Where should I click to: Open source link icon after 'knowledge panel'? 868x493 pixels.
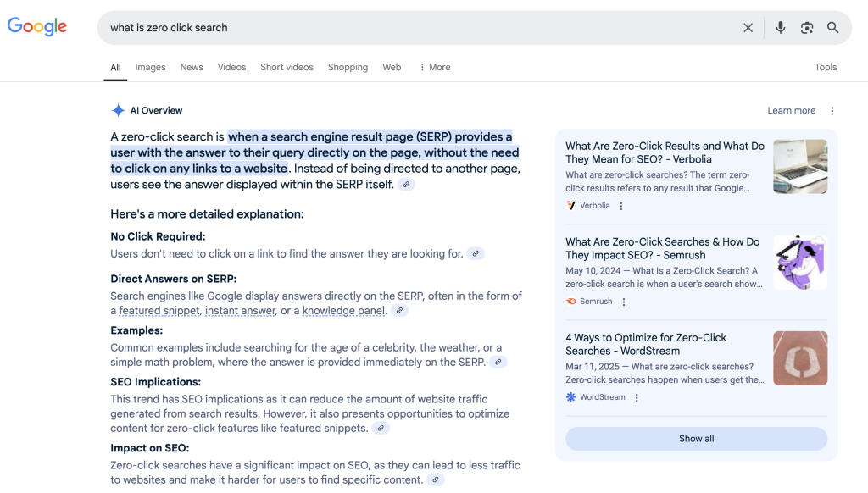coord(399,310)
